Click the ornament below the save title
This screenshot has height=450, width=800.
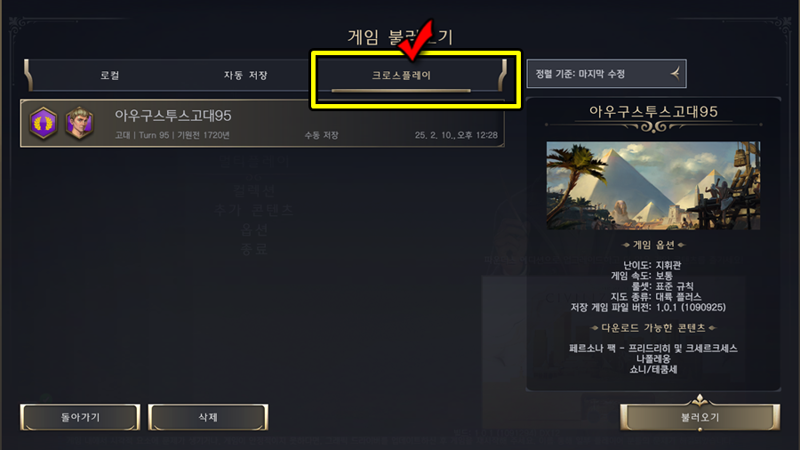(653, 127)
